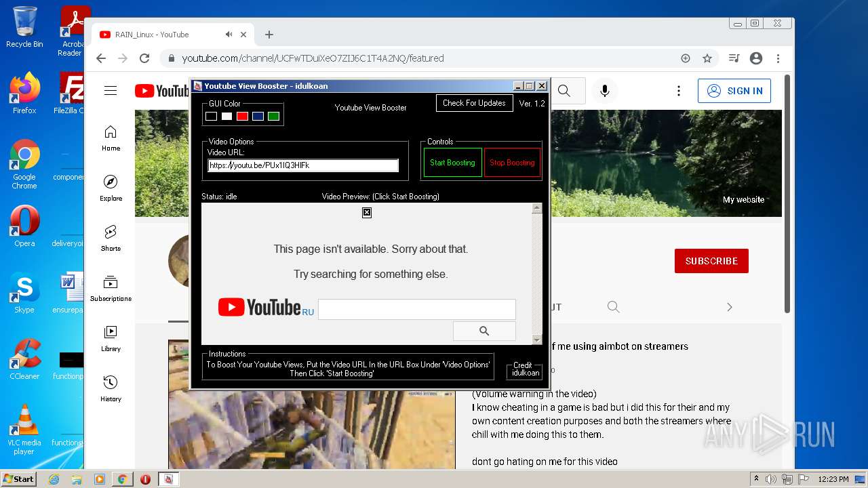Click the YouTube search box in preview
The image size is (868, 488).
tap(416, 309)
